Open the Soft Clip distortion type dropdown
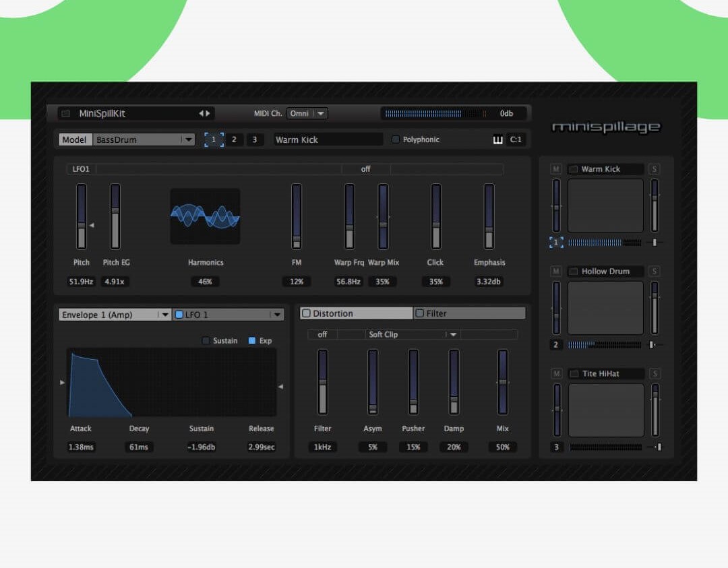Viewport: 728px width, 568px height. [x=453, y=335]
